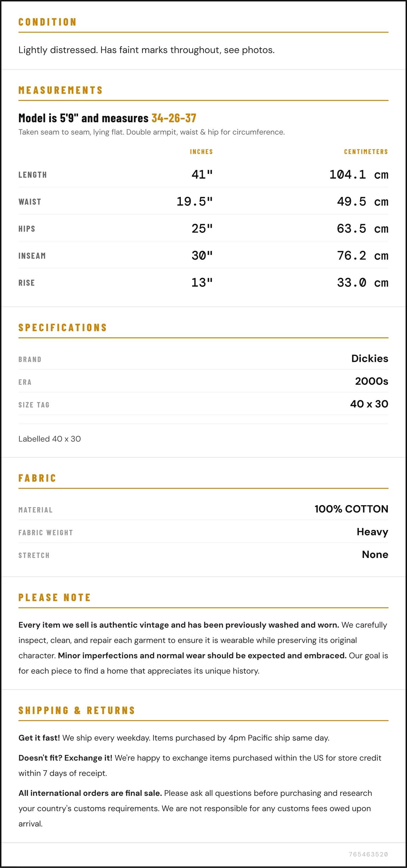Select the 40 x 30 size tag value
Image resolution: width=407 pixels, height=868 pixels.
pyautogui.click(x=369, y=404)
